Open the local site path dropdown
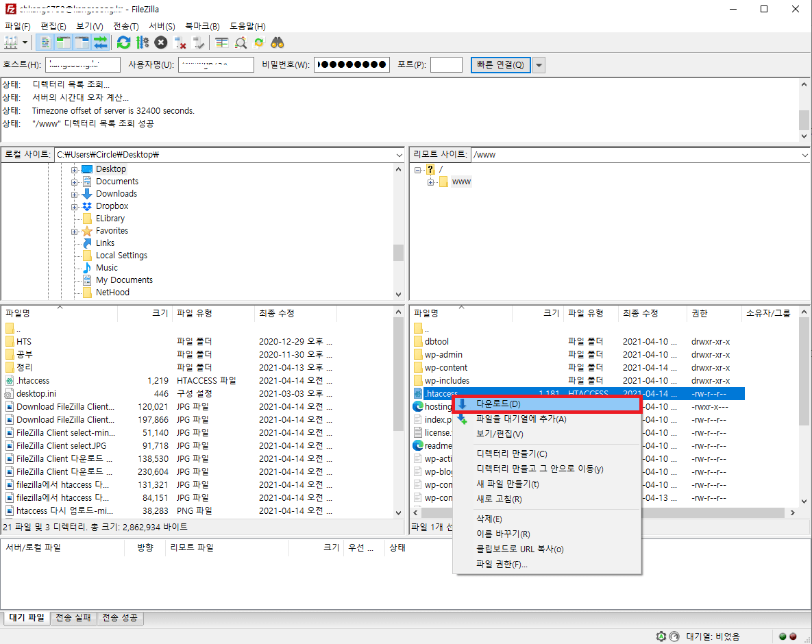The image size is (812, 644). click(399, 155)
